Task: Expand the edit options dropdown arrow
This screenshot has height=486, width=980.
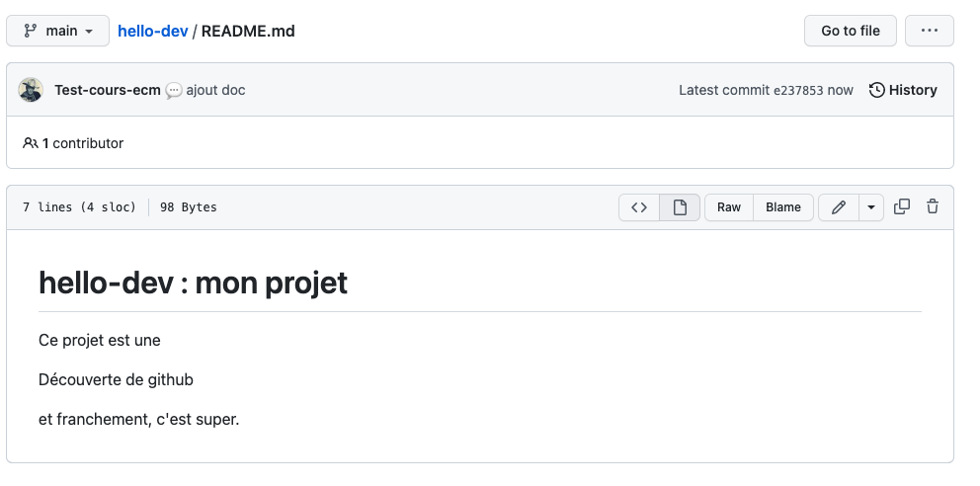Action: 870,207
